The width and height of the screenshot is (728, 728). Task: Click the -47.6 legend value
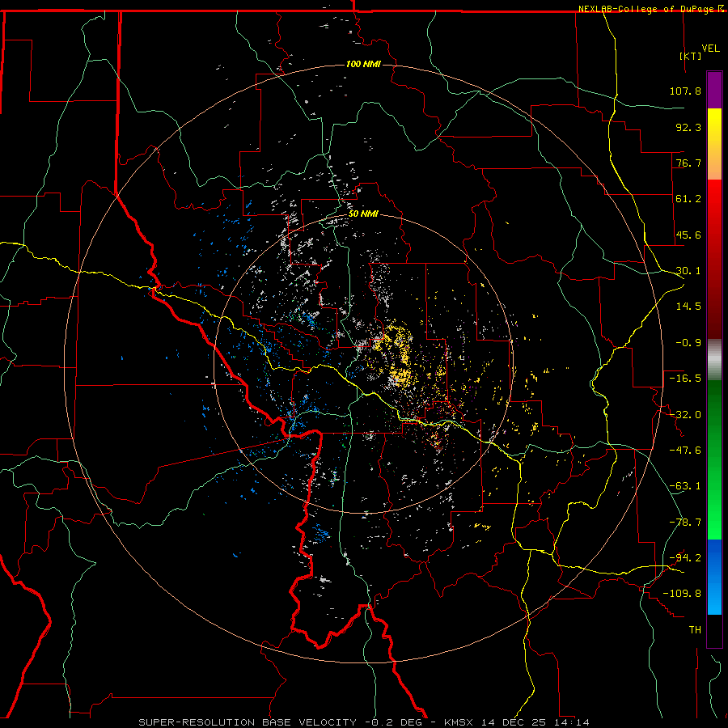(x=685, y=451)
